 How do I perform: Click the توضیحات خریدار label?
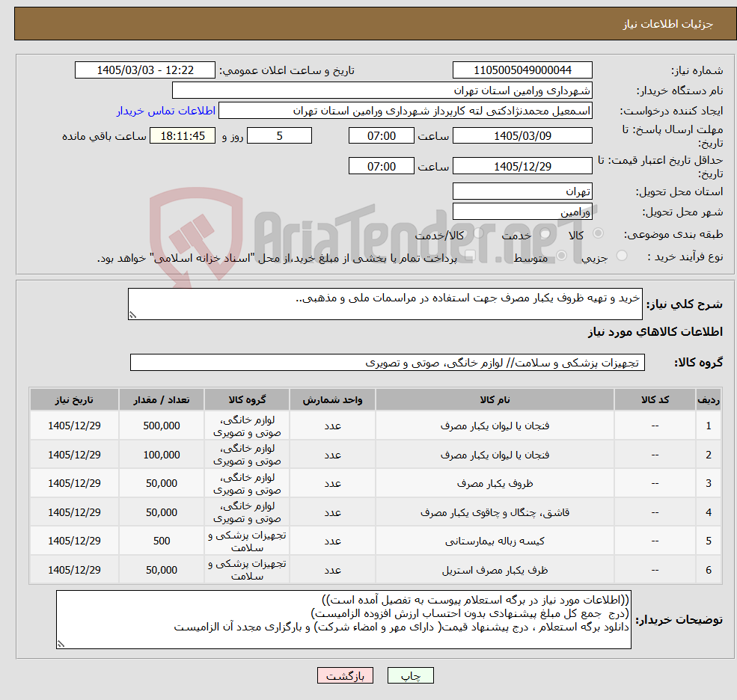pos(679,620)
